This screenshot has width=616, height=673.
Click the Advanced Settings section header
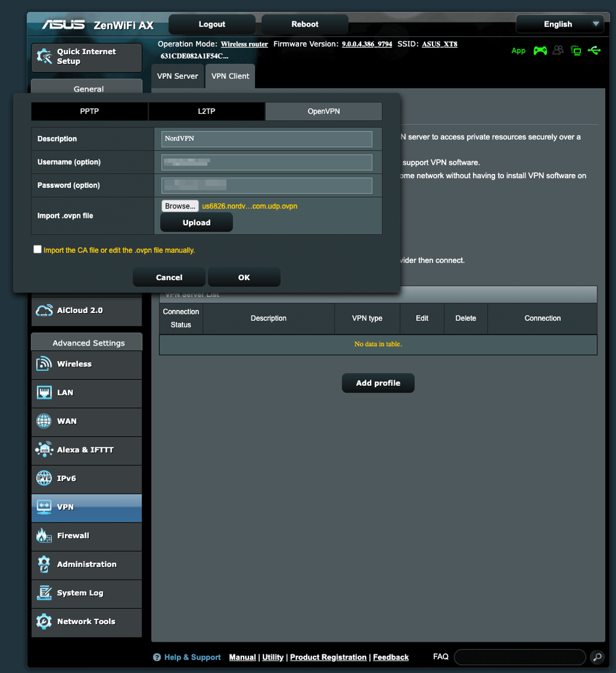87,343
